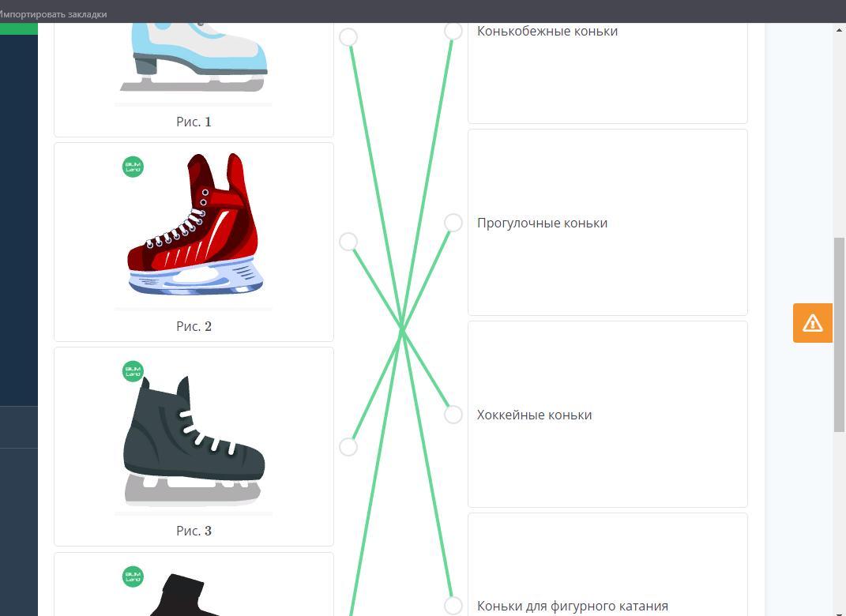The height and width of the screenshot is (616, 846).
Task: Click the orange warning triangle icon
Action: 812,323
